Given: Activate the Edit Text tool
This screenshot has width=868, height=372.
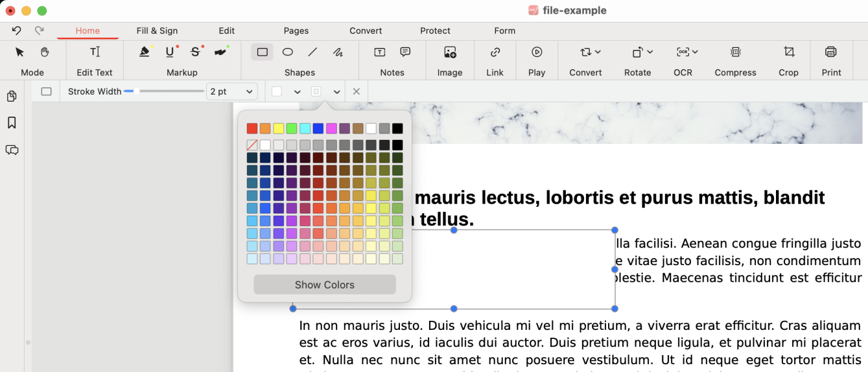Looking at the screenshot, I should 95,52.
